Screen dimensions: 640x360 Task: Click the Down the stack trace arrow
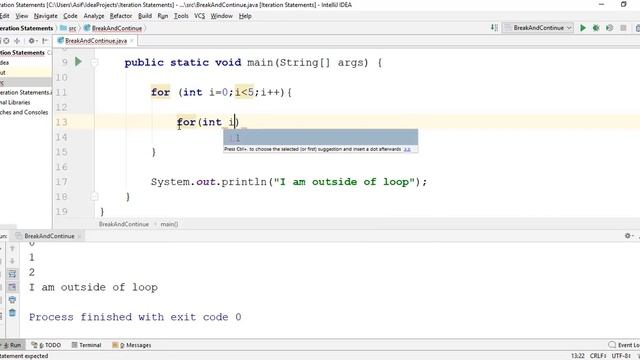pos(12,261)
